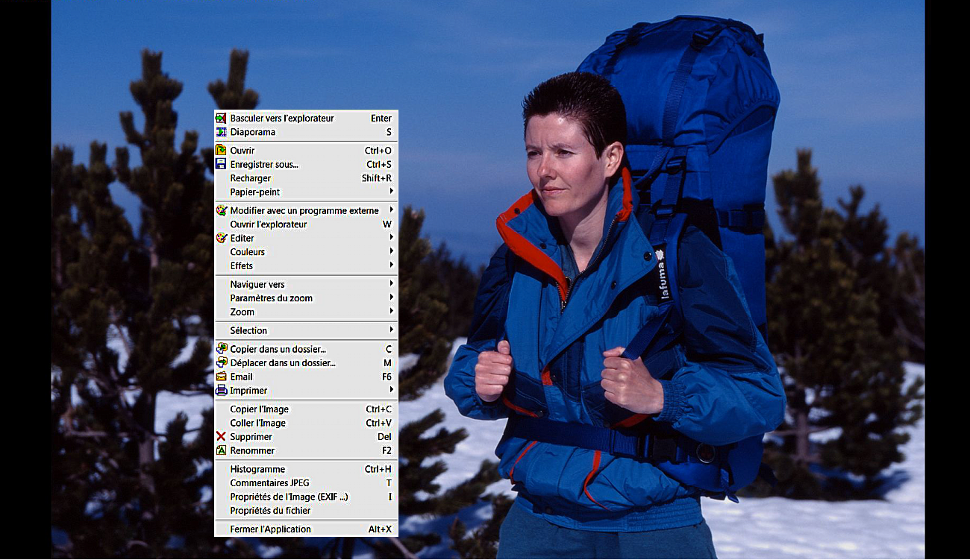This screenshot has height=560, width=970.
Task: Open the Zoom submenu arrow
Action: pyautogui.click(x=391, y=312)
